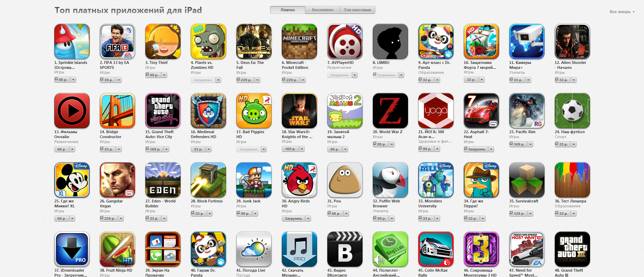Expand the dropdown arrow beside Asphalt 7 Загрузить

click(x=491, y=149)
